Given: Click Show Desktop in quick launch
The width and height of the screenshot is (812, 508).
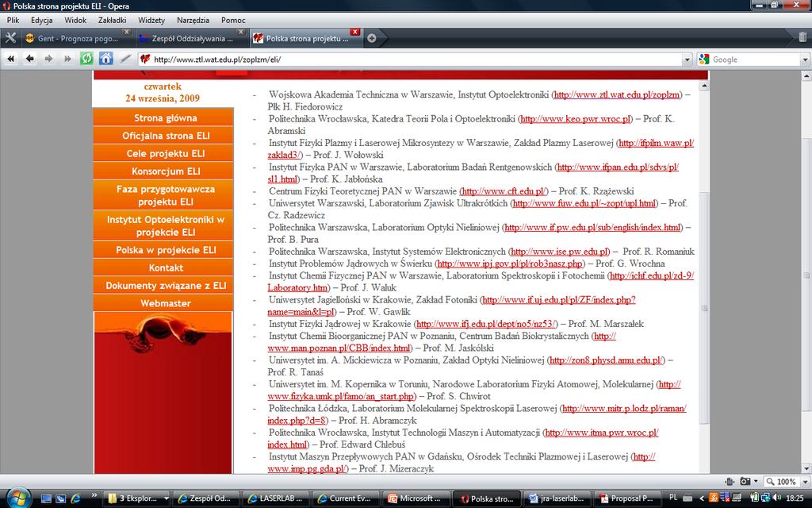Looking at the screenshot, I should pos(46,498).
